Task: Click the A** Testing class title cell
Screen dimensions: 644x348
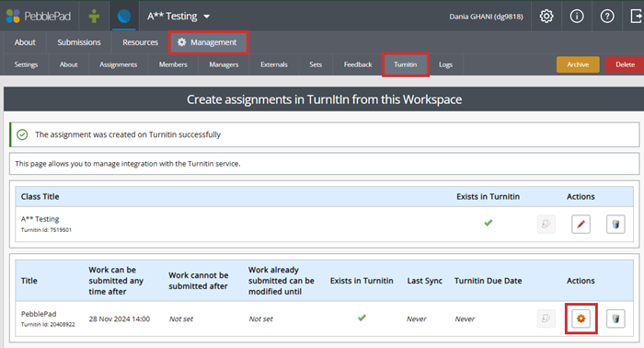Action: pos(40,219)
